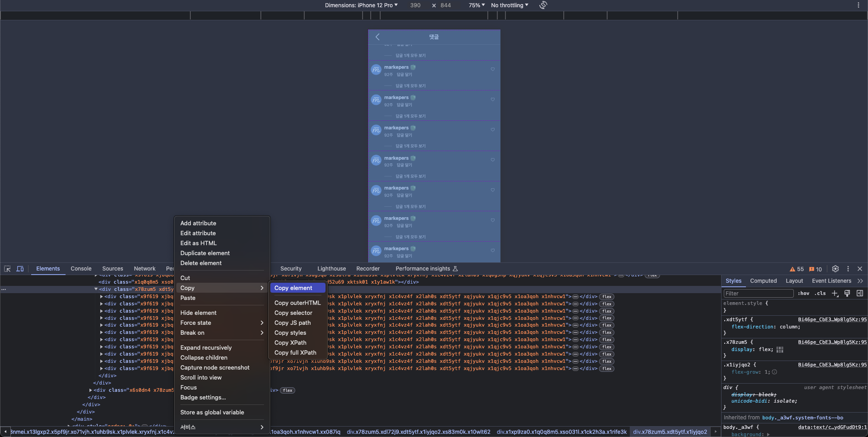Expand the Force state submenu
Screen dimensions: 868x437
[x=222, y=323]
